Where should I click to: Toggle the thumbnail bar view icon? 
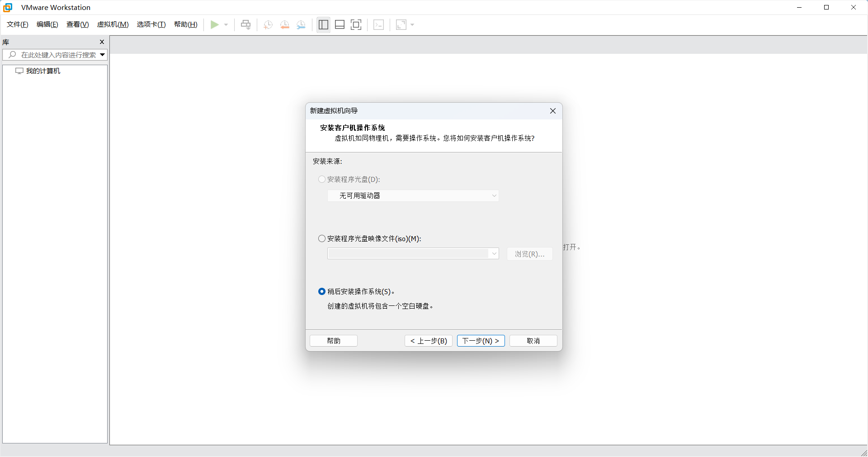click(340, 24)
